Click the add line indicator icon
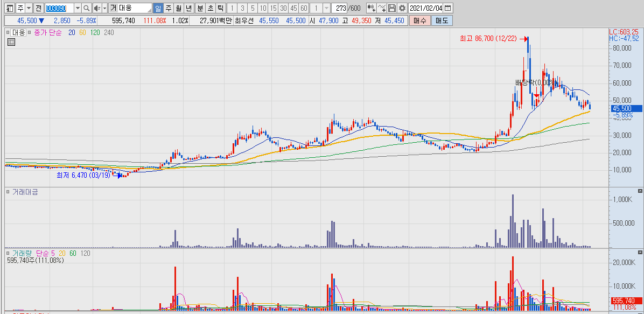Image resolution: width=644 pixels, height=314 pixels. tap(382, 8)
